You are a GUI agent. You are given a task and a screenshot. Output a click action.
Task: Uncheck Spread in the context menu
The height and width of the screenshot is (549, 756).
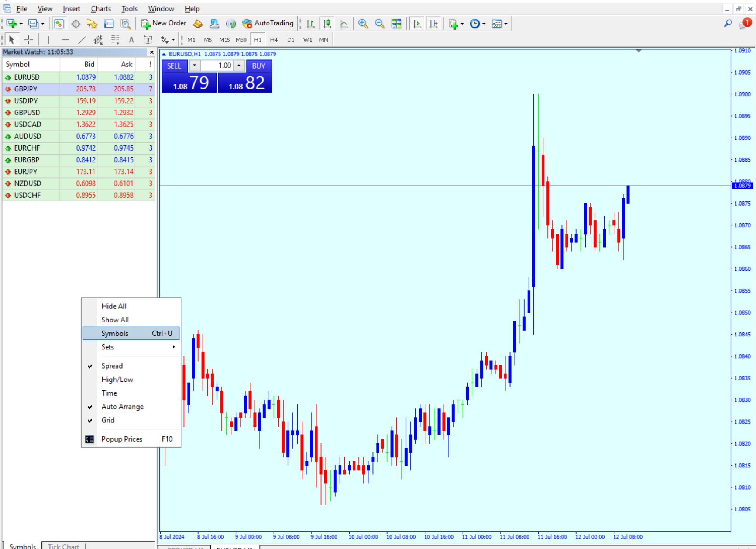112,366
